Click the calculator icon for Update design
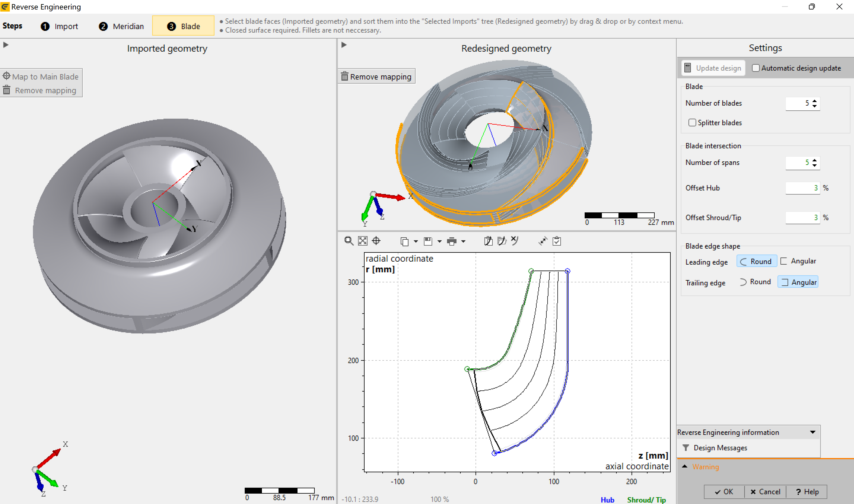Screen dimensions: 854x504 [x=688, y=68]
